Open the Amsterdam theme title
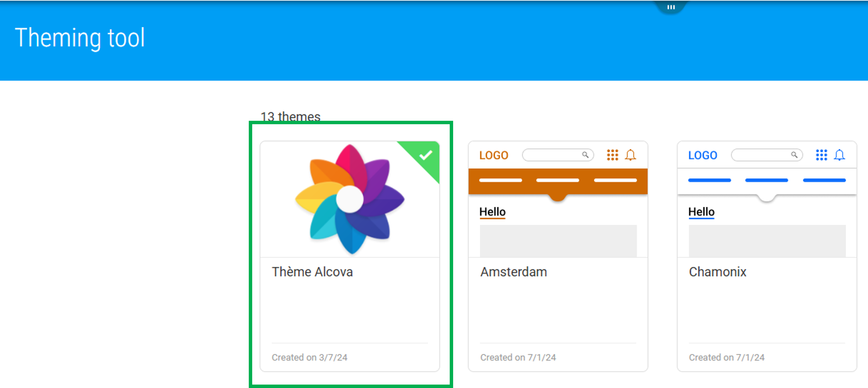This screenshot has width=868, height=388. click(x=513, y=272)
